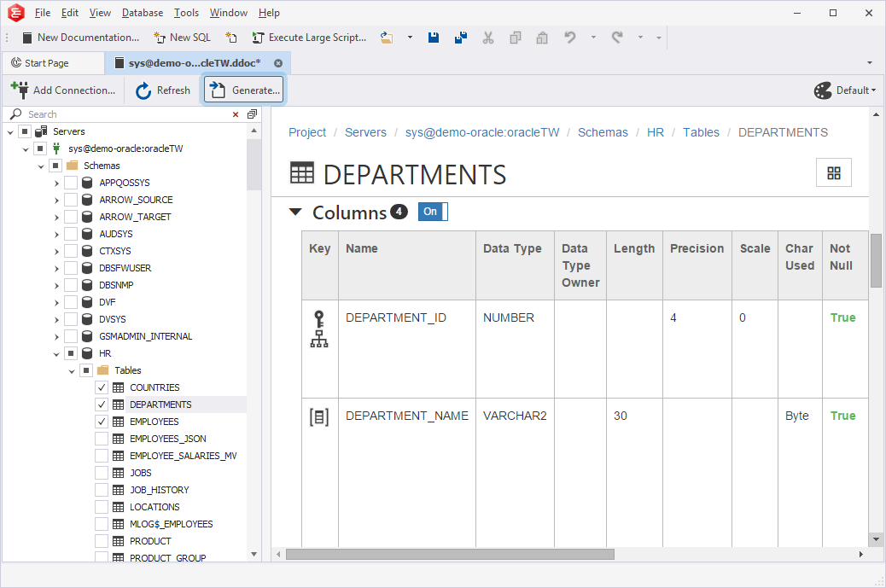The image size is (886, 588).
Task: Select the JOB_HISTORY table in tree
Action: tap(160, 490)
